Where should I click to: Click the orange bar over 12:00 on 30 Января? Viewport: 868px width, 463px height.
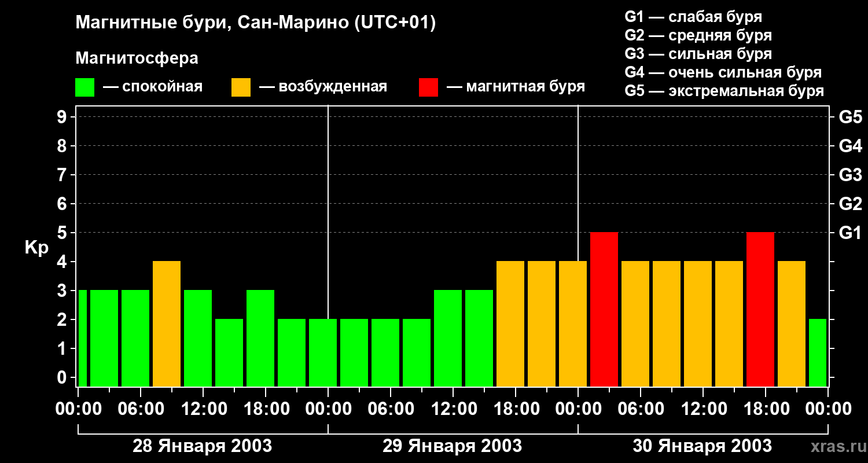point(698,324)
